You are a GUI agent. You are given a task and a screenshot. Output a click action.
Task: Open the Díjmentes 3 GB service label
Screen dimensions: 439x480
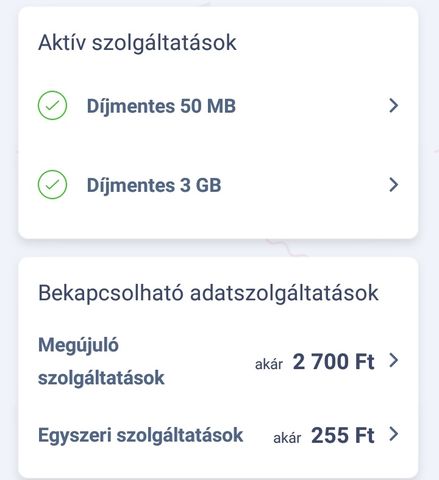tap(154, 185)
